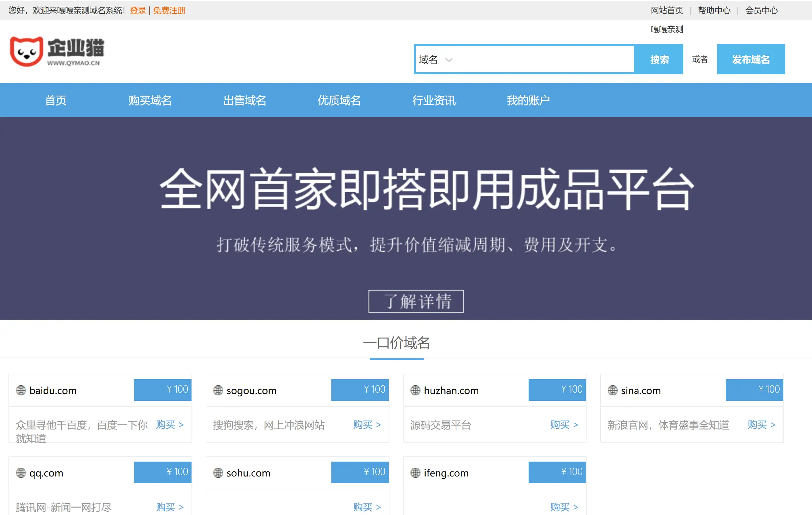Click the globe icon beside sohu.com
Viewport: 812px width, 515px height.
pyautogui.click(x=219, y=473)
